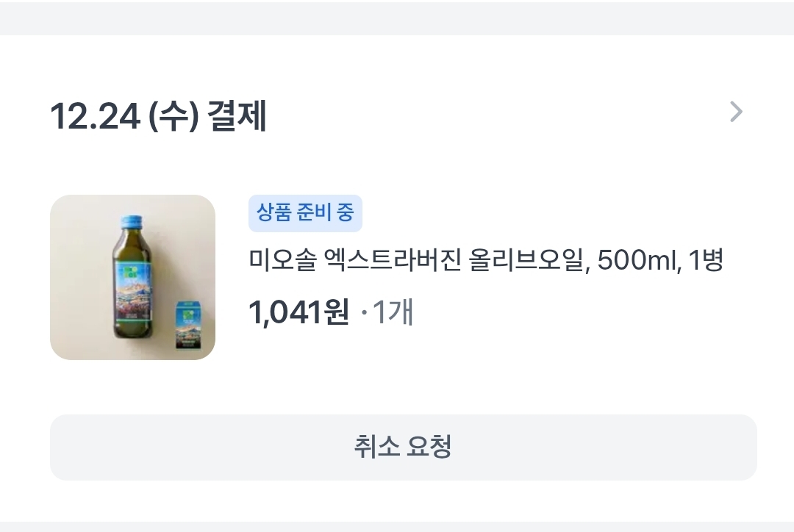Tap the 500ml, 1병 part of the product name
794x532 pixels.
pos(661,260)
